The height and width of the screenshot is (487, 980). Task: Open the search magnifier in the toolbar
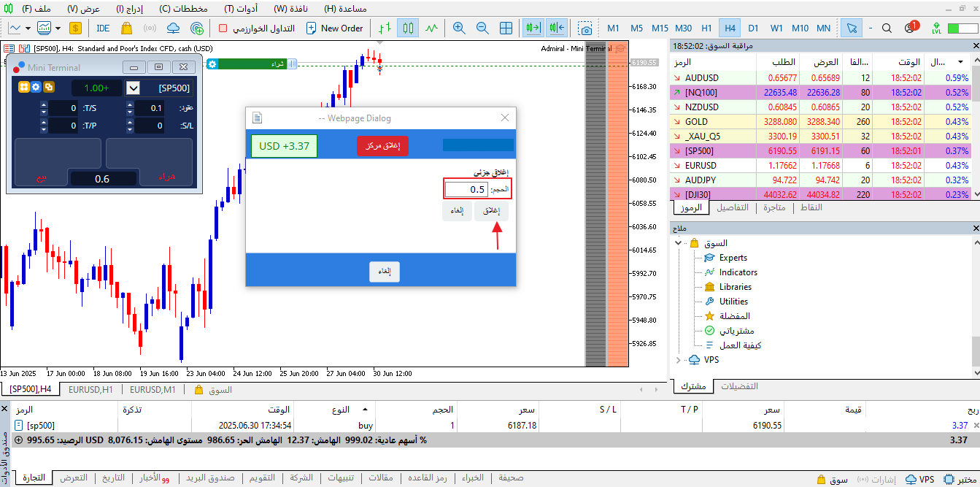887,28
